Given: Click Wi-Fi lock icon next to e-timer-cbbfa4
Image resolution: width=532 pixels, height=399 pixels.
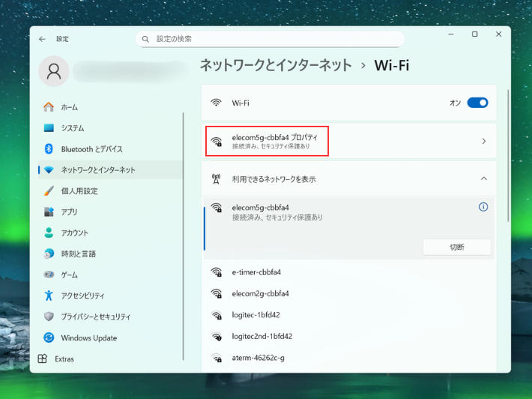Looking at the screenshot, I should (x=217, y=272).
